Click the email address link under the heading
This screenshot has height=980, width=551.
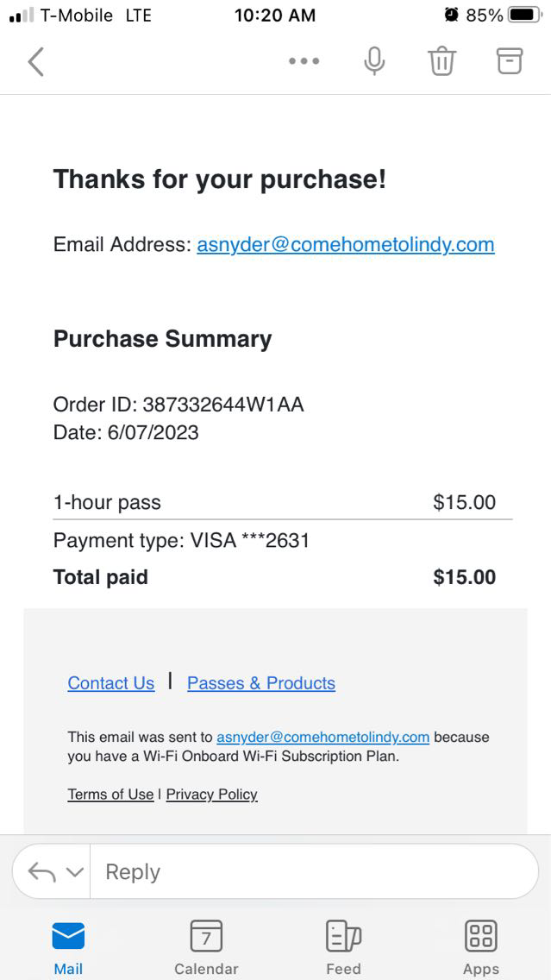[x=346, y=244]
